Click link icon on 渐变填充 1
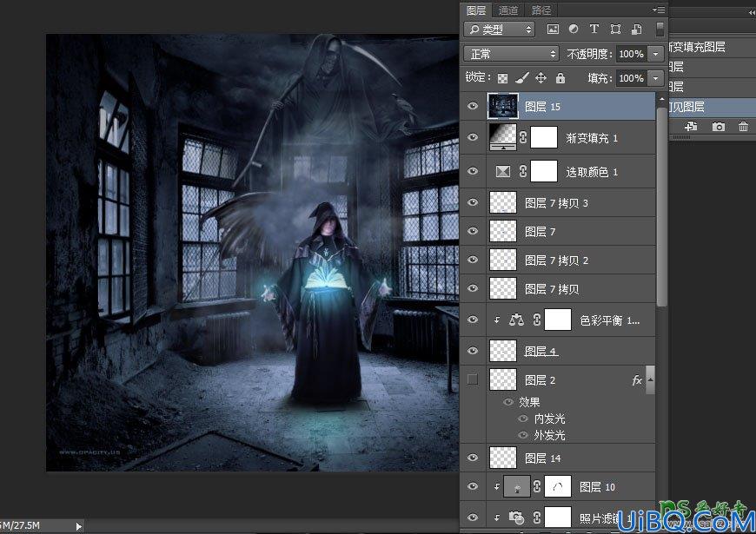Image resolution: width=756 pixels, height=534 pixels. [523, 137]
